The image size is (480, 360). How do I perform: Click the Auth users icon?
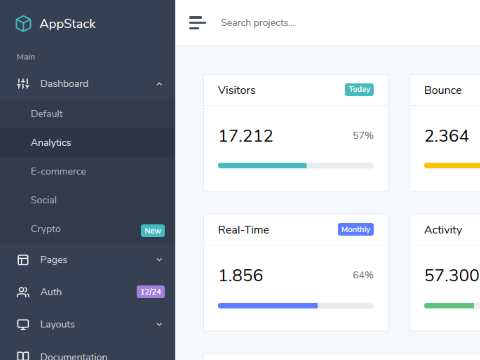23,292
